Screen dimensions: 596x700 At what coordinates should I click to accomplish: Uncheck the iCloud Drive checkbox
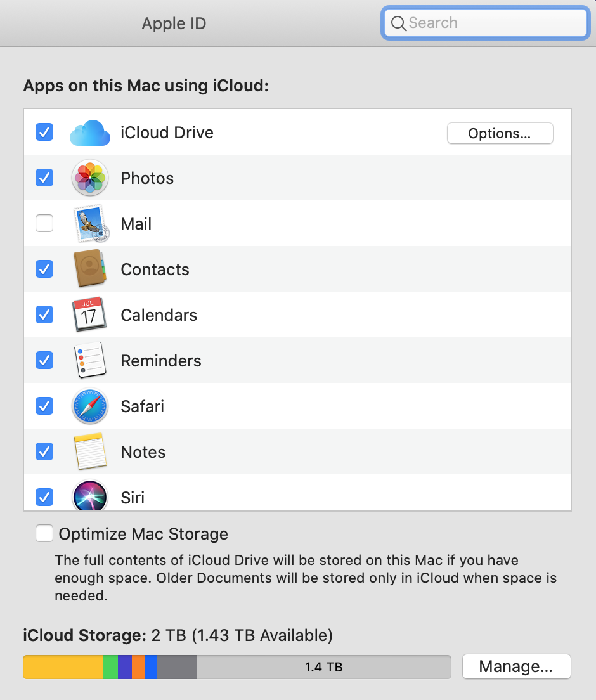click(x=44, y=132)
